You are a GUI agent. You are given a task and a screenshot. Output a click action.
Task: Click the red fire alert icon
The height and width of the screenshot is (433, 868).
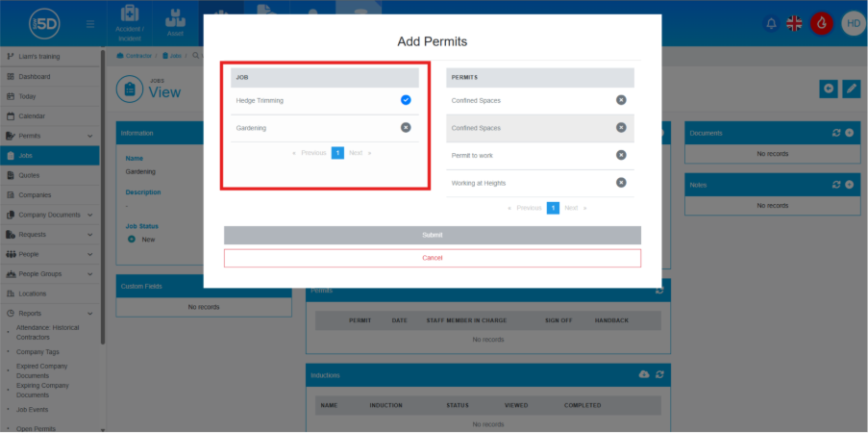(821, 23)
